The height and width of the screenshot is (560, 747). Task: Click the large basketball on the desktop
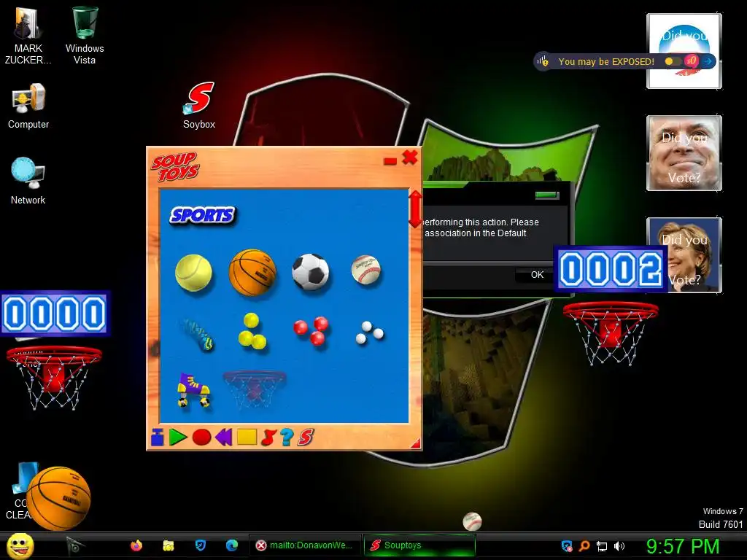click(58, 498)
